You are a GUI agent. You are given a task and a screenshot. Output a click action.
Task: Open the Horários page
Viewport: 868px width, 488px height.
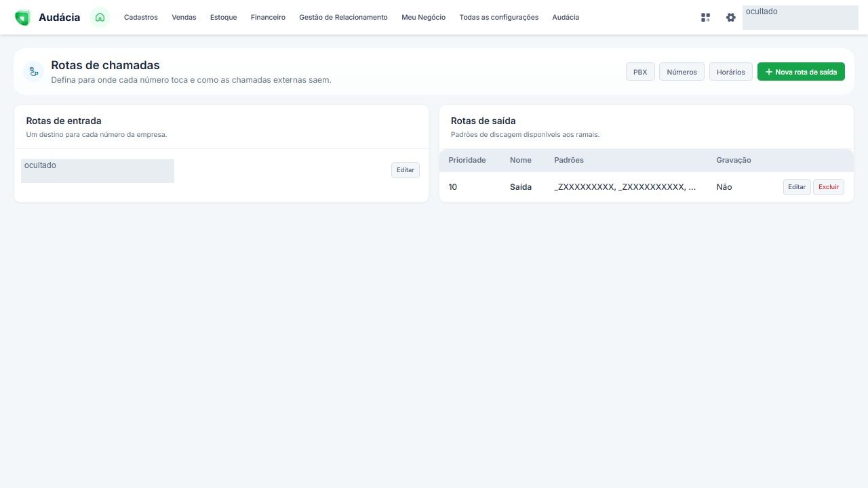(x=731, y=72)
